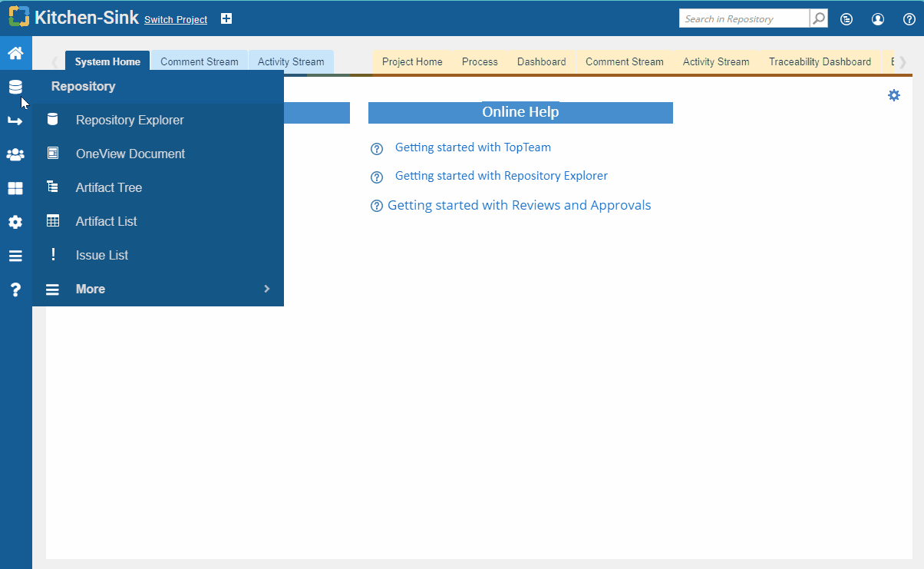
Task: Open the Comment Stream tab next to Dashboard
Action: [x=625, y=61]
